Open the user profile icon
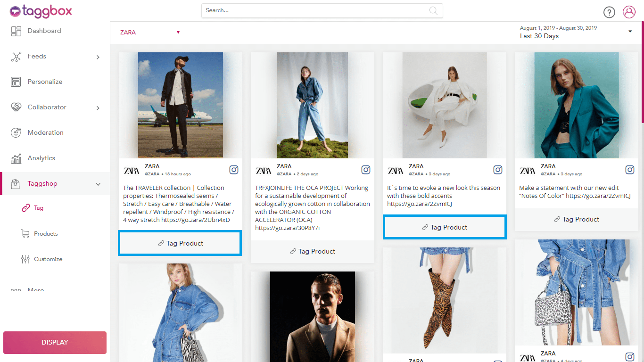The height and width of the screenshot is (362, 644). [x=629, y=12]
